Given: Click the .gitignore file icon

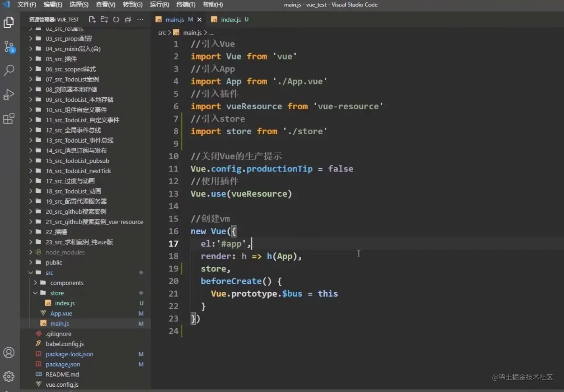Looking at the screenshot, I should pos(39,334).
